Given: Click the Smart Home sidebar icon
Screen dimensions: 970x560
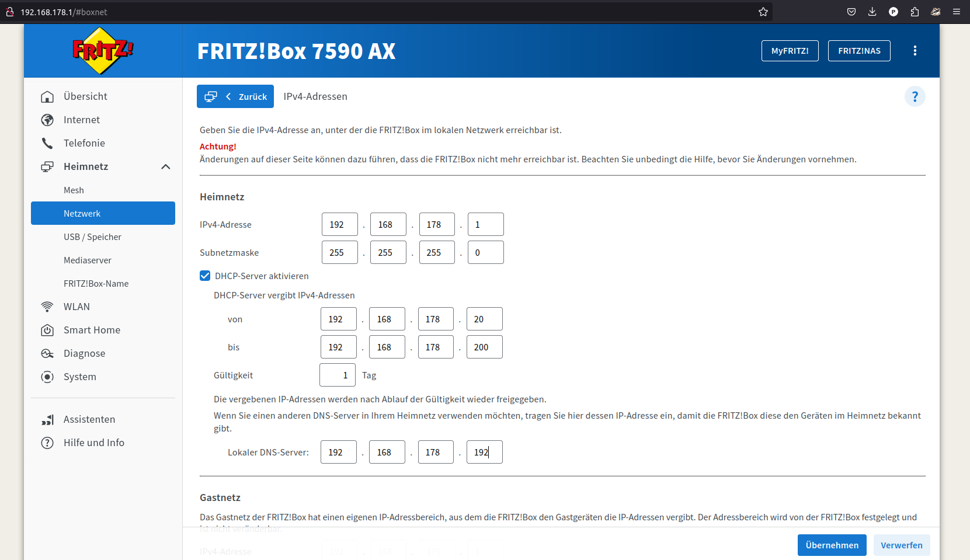Looking at the screenshot, I should point(47,330).
